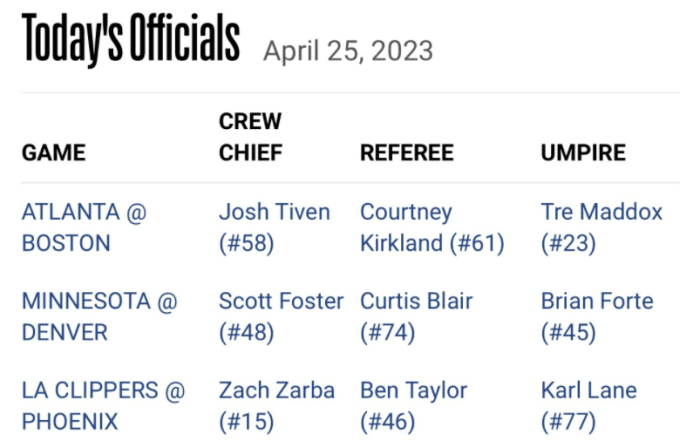
Task: Select referee Ben Taylor (#46)
Action: 415,405
